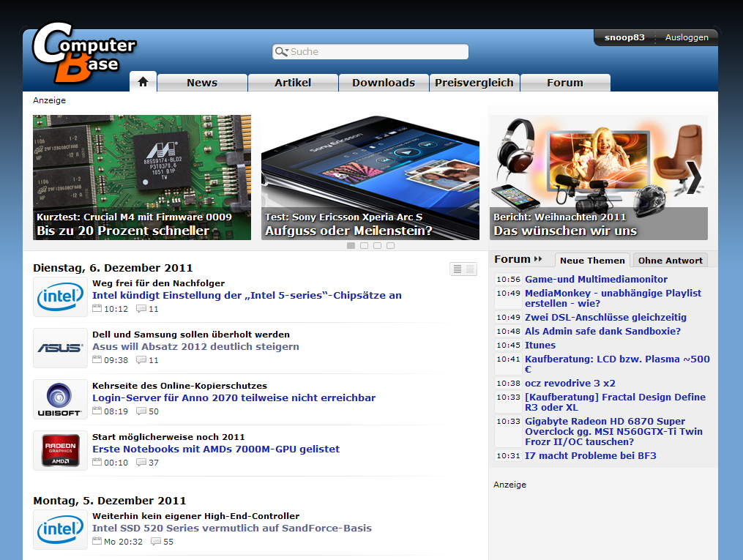The image size is (743, 560).
Task: Open snoop83 user profile
Action: pyautogui.click(x=624, y=37)
